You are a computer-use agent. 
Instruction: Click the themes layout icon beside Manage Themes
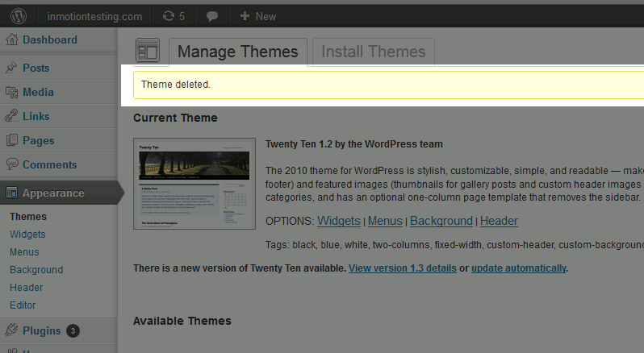click(x=148, y=51)
